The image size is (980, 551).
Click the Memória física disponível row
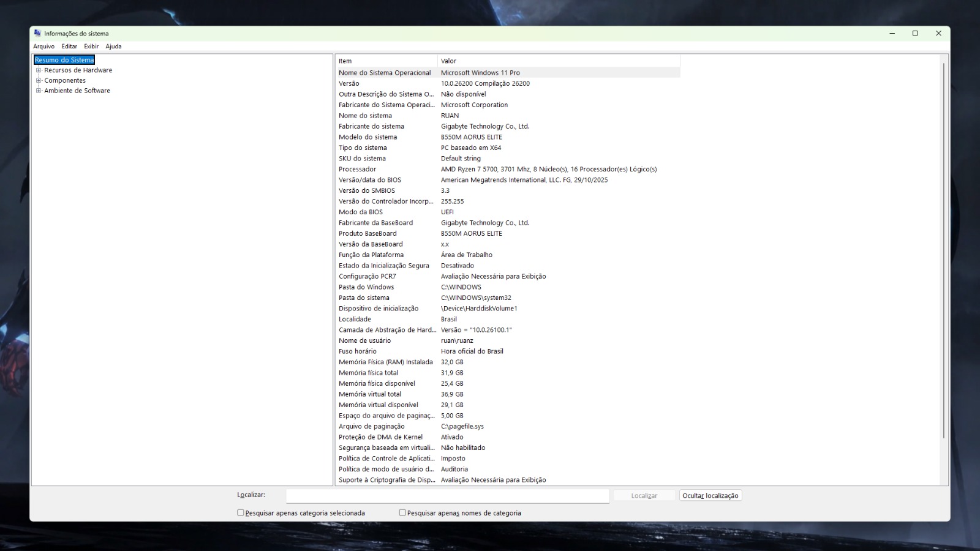(508, 384)
